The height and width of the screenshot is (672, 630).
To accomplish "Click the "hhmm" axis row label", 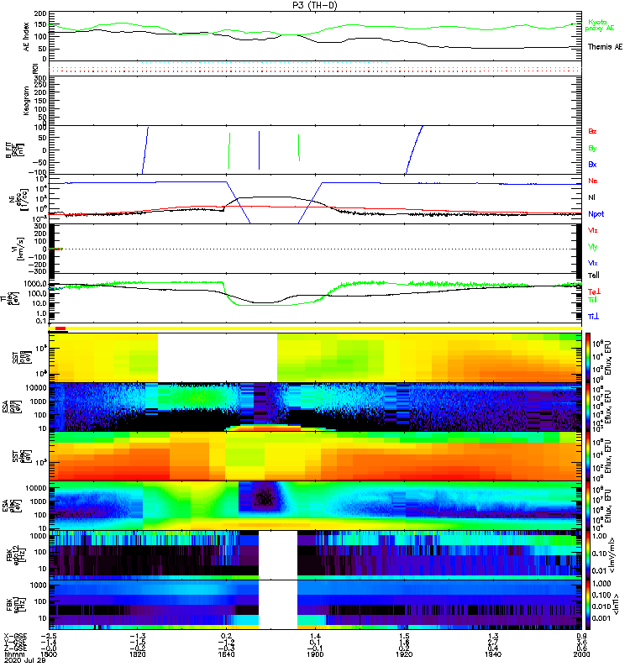I will 13,654.
